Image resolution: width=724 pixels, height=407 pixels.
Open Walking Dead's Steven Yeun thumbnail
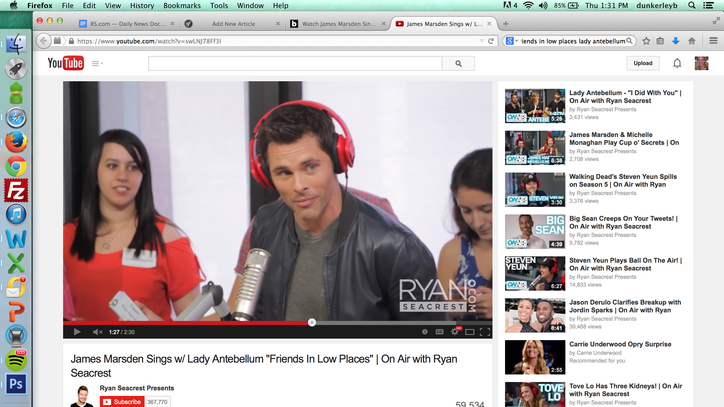(535, 189)
